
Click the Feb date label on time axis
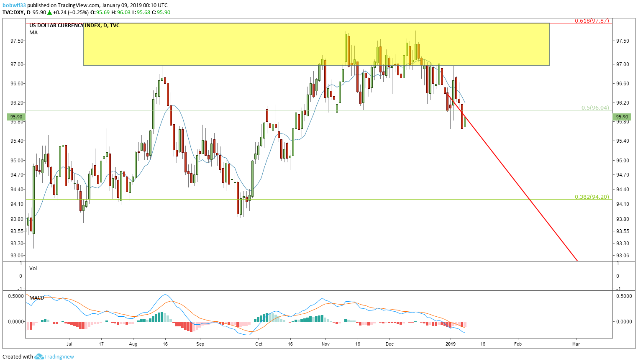518,344
